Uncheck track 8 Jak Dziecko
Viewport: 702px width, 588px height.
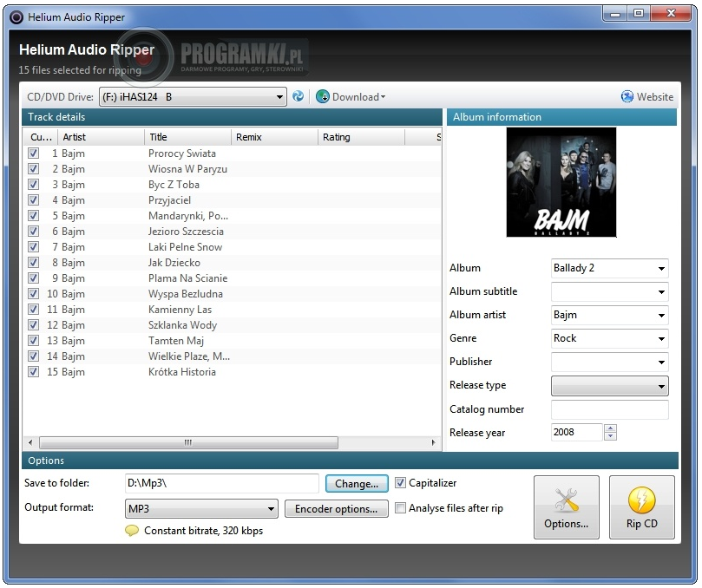click(x=33, y=263)
